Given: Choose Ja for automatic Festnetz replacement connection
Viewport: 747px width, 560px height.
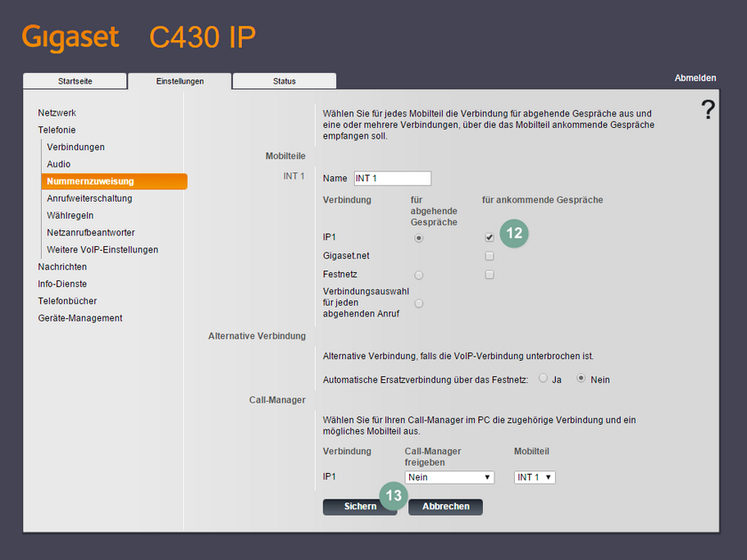Looking at the screenshot, I should (543, 379).
